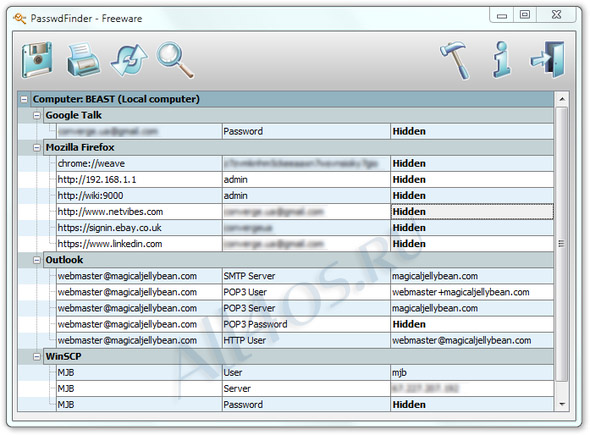This screenshot has height=435, width=590.
Task: Click the floppy disk Save icon
Action: (x=36, y=60)
